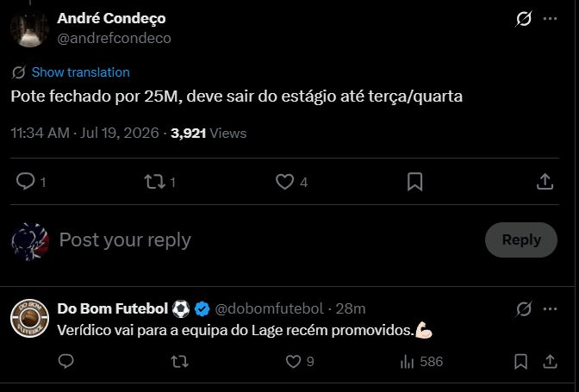Share the main post
Image resolution: width=579 pixels, height=392 pixels.
tap(545, 182)
